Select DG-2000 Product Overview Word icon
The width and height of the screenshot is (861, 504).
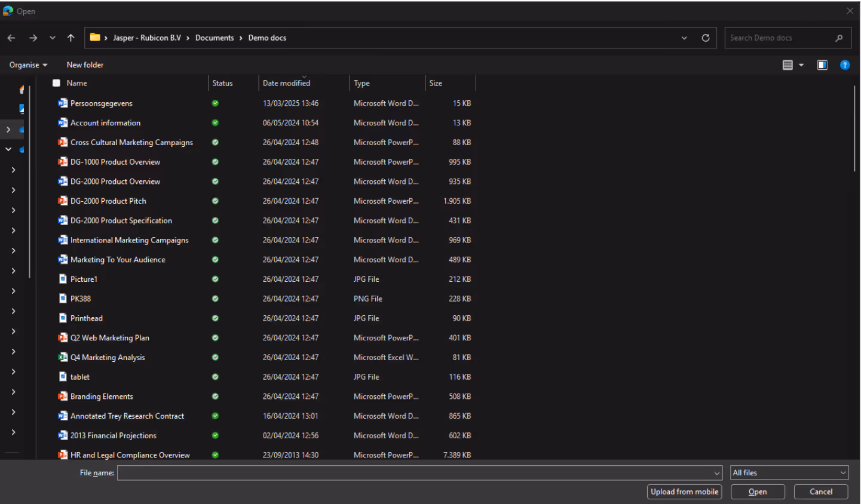click(x=63, y=182)
